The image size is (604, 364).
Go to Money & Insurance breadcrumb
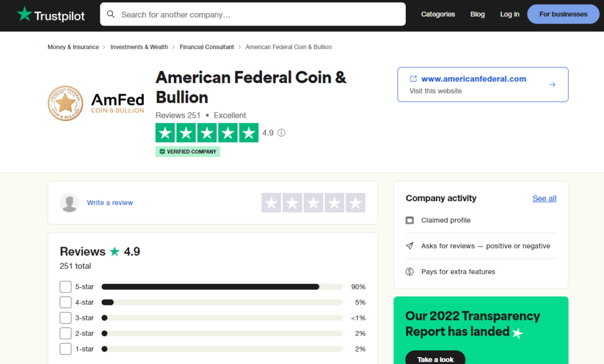pyautogui.click(x=73, y=47)
